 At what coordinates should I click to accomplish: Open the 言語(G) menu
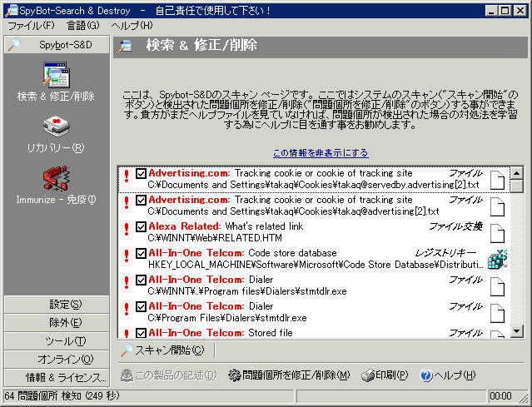click(x=83, y=26)
